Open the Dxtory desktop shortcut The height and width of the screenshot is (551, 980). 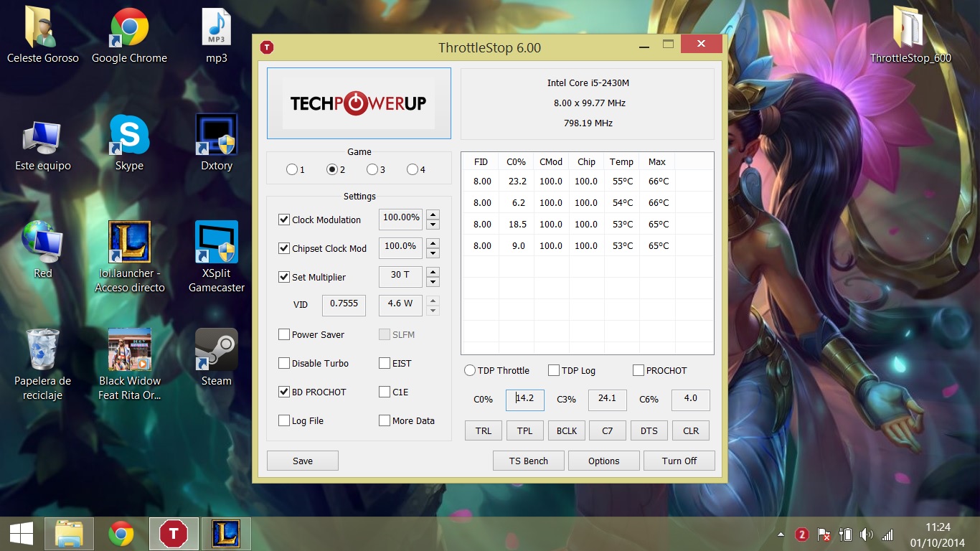tap(216, 145)
